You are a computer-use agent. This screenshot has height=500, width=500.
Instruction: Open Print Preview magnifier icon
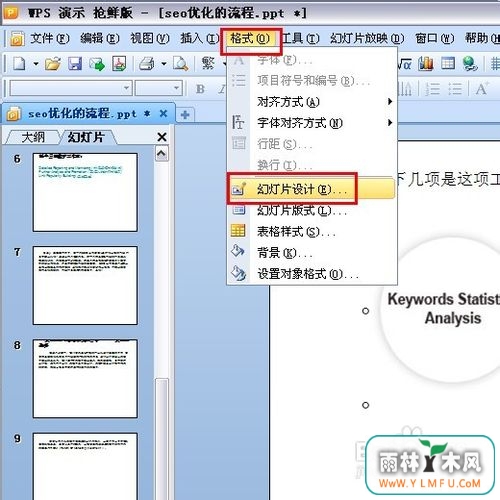click(x=180, y=63)
